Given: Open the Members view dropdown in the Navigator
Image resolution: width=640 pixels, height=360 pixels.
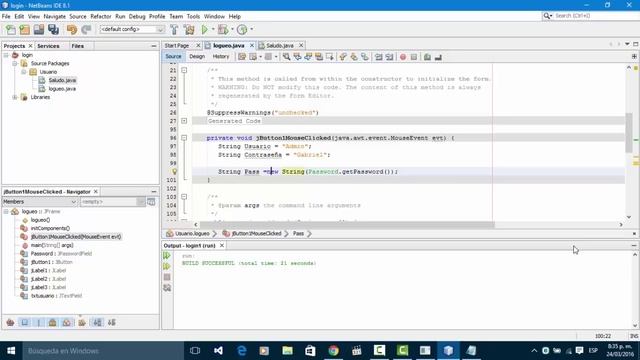Looking at the screenshot, I should click(x=40, y=202).
